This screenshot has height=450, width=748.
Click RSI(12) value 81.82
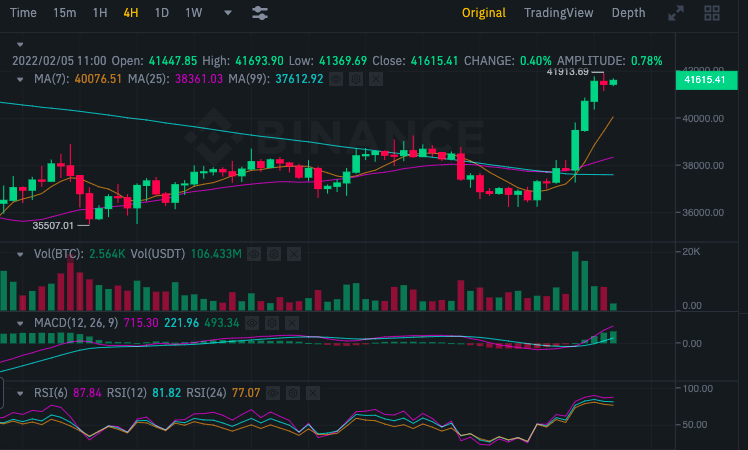(166, 393)
